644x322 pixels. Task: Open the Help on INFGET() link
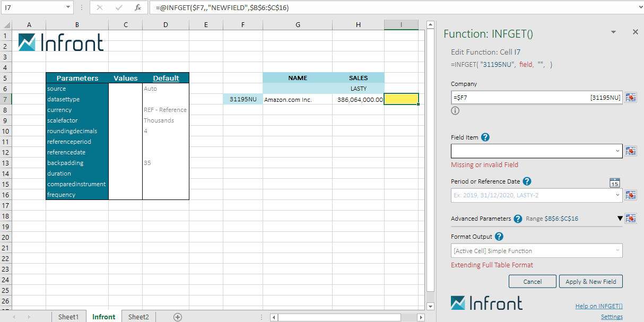(599, 306)
